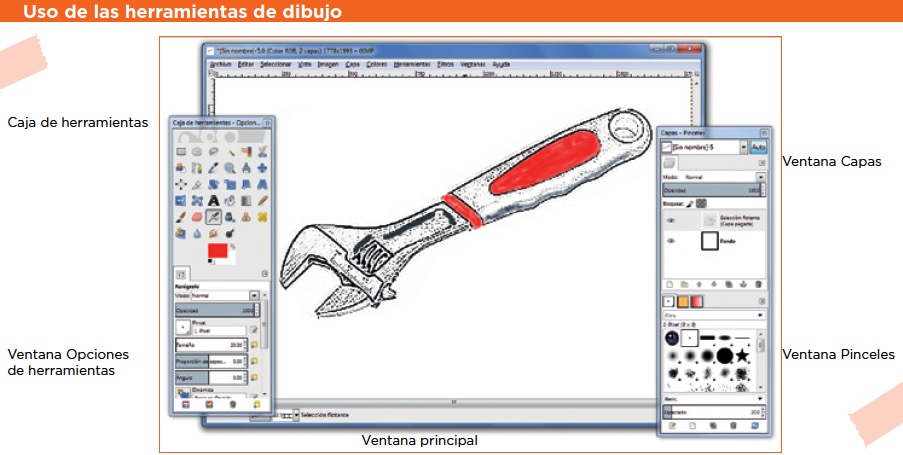This screenshot has height=455, width=903.
Task: Toggle lock alpha channel in Capas panel
Action: (x=701, y=203)
